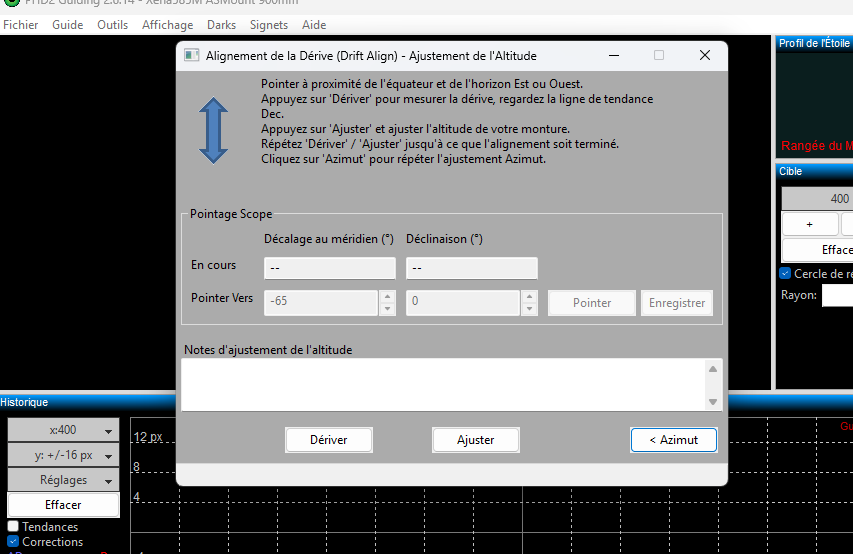The width and height of the screenshot is (853, 554).
Task: Go back to Azimut adjustment
Action: click(x=673, y=440)
